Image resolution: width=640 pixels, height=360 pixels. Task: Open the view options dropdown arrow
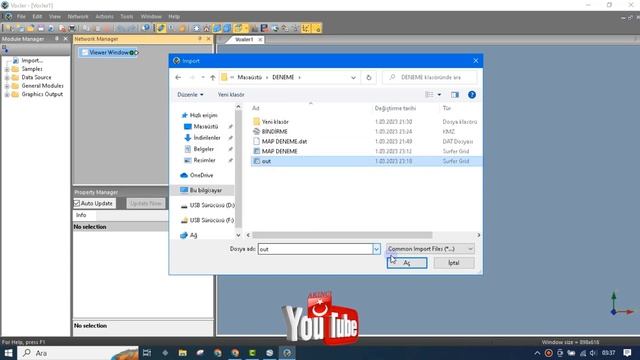[439, 95]
